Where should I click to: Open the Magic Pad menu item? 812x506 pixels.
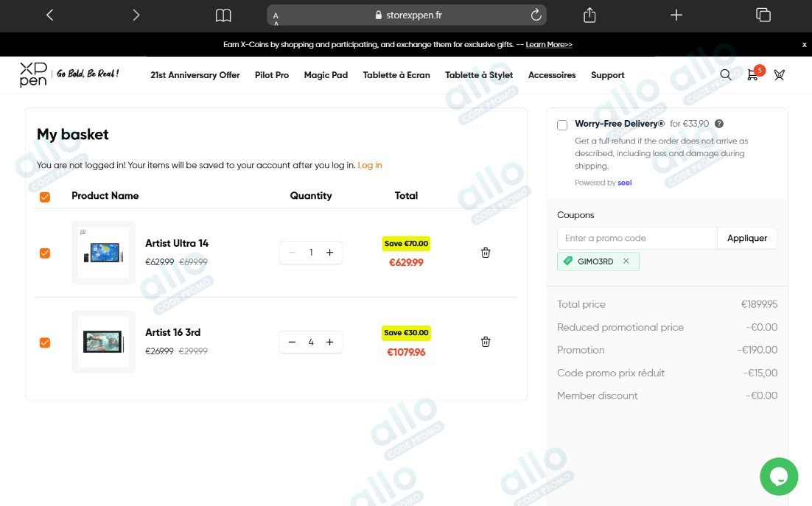[326, 75]
